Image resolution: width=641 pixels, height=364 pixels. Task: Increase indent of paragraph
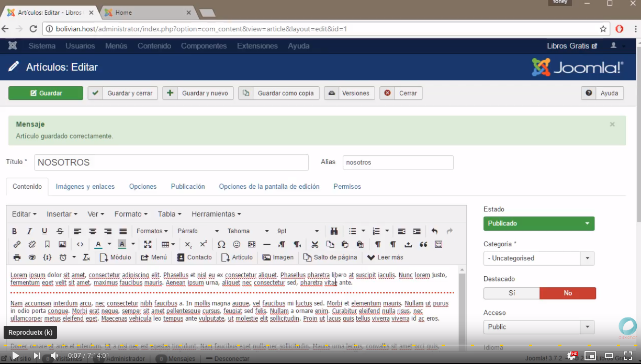pos(417,231)
